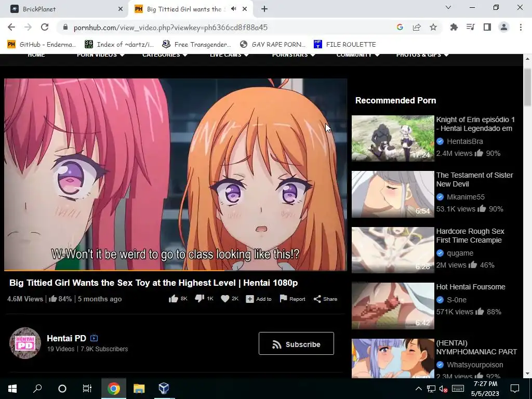Open the GitHub - Enderma... bookmark

click(x=42, y=44)
